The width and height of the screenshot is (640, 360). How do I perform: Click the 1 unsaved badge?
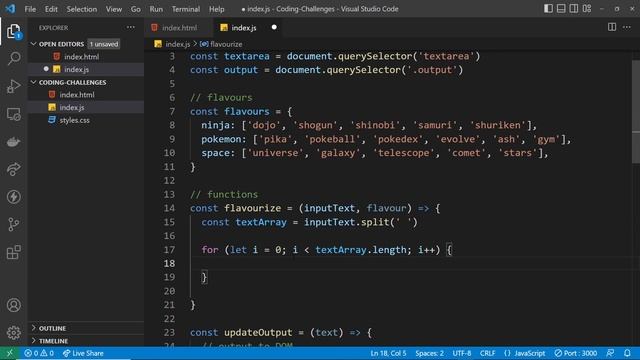(104, 44)
